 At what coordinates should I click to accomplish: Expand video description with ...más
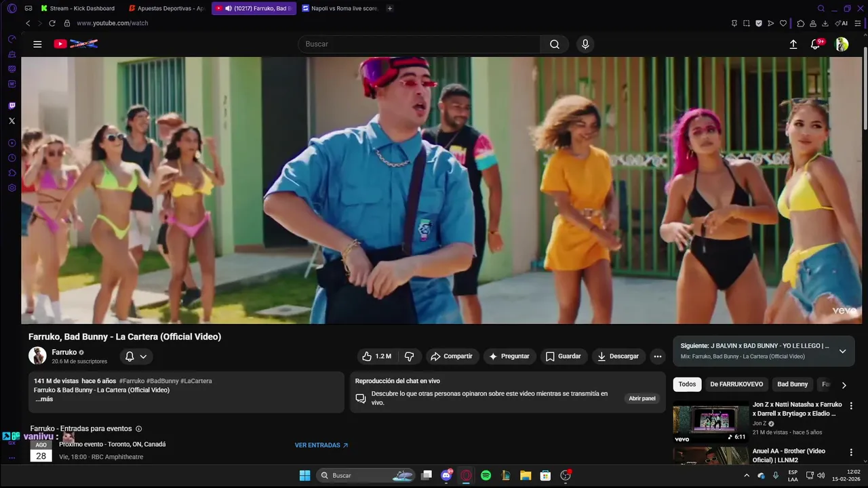44,399
